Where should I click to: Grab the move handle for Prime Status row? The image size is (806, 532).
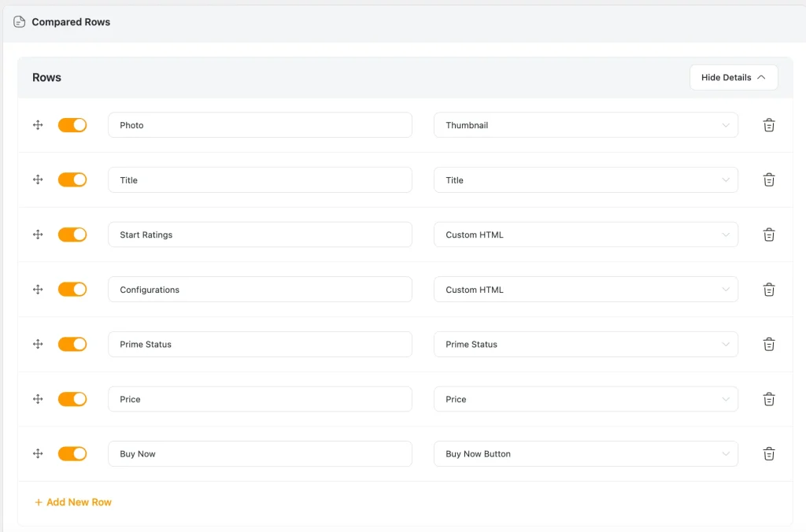pyautogui.click(x=38, y=344)
